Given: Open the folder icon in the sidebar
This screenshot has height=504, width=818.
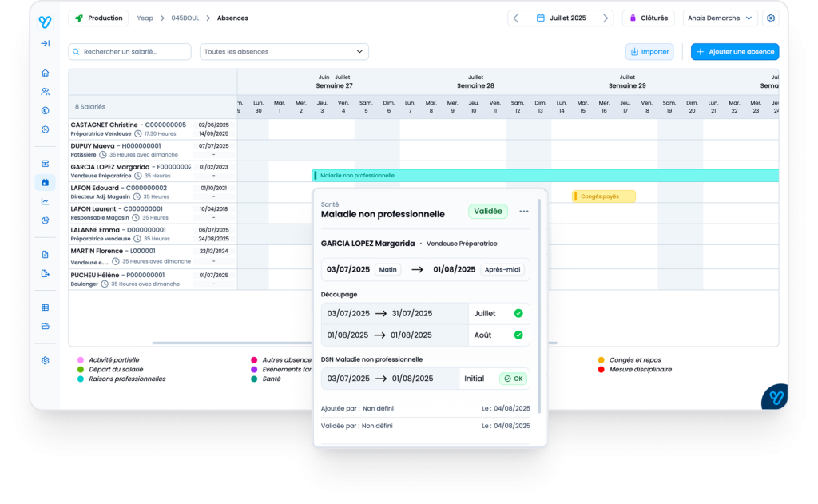Looking at the screenshot, I should click(45, 326).
